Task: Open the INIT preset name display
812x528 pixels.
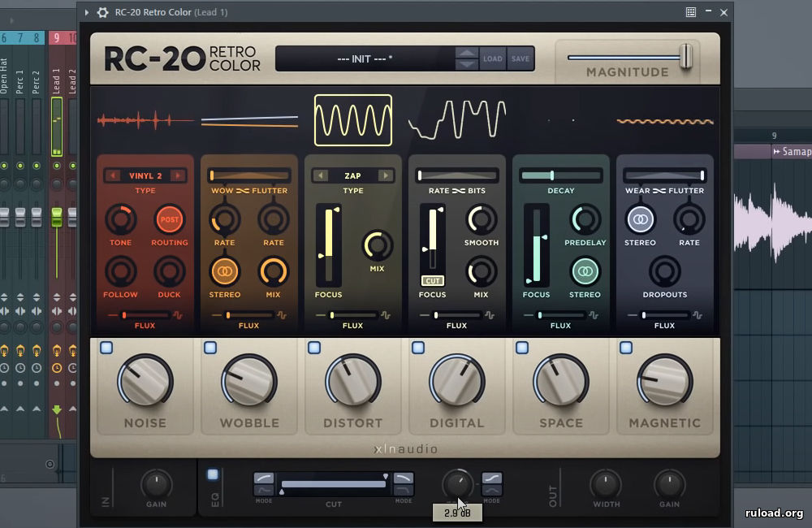Action: (x=365, y=58)
